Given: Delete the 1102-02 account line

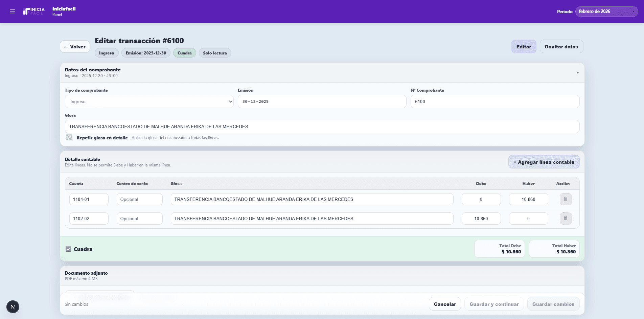Looking at the screenshot, I should (566, 219).
